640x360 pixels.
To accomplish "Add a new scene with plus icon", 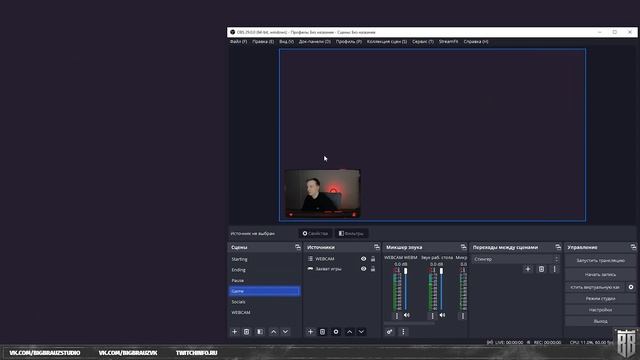I will click(x=234, y=332).
